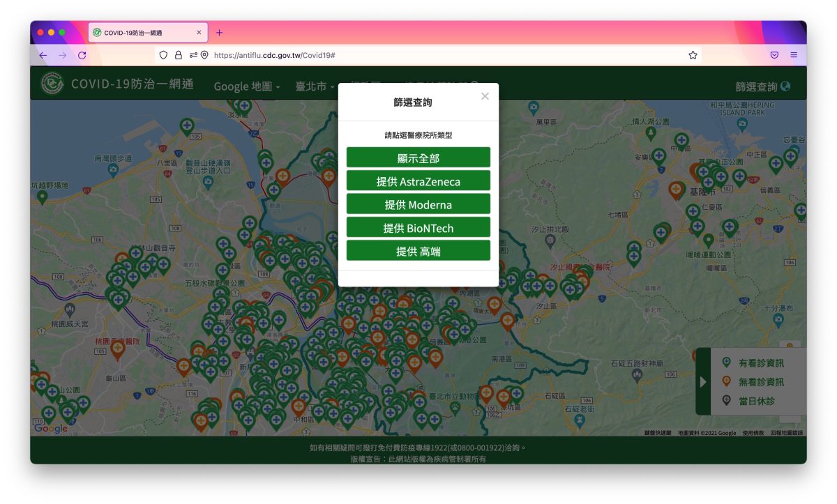Click the COVID-19防治一網通 site title

(132, 84)
